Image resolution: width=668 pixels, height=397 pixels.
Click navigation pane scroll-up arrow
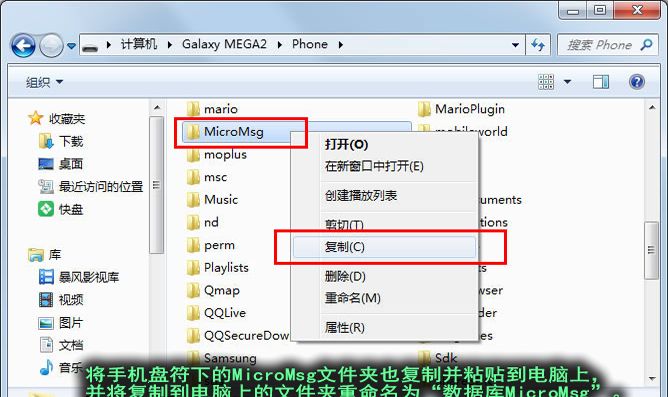[x=156, y=108]
